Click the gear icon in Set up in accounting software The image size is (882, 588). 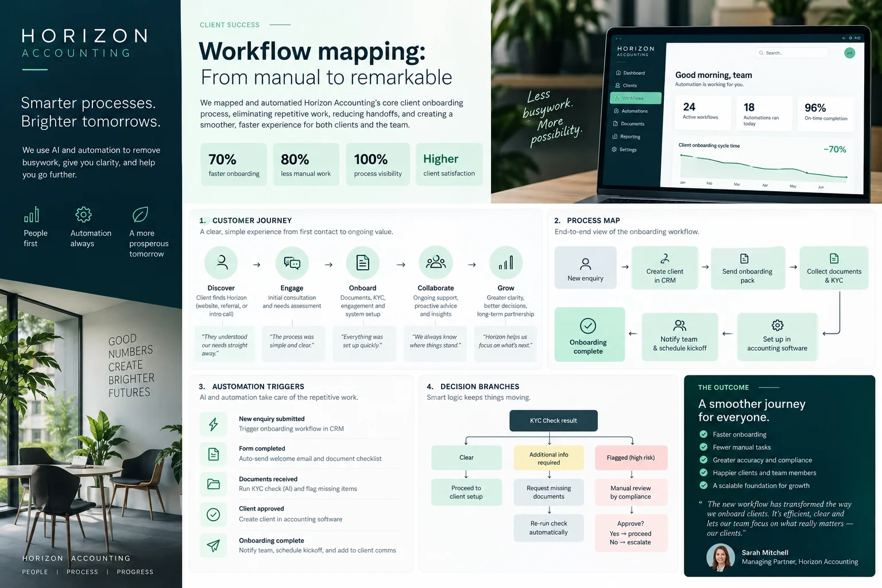click(x=777, y=325)
